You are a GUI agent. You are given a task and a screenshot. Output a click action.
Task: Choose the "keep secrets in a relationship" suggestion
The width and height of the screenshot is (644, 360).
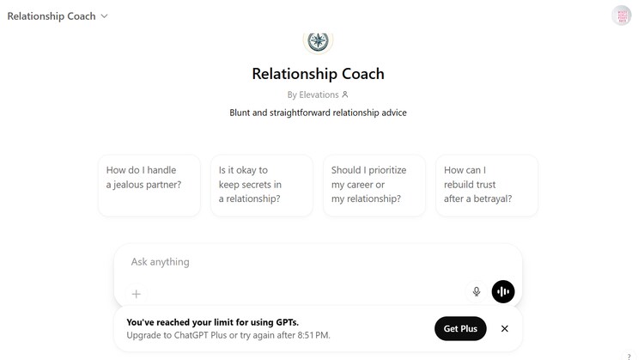tap(262, 185)
